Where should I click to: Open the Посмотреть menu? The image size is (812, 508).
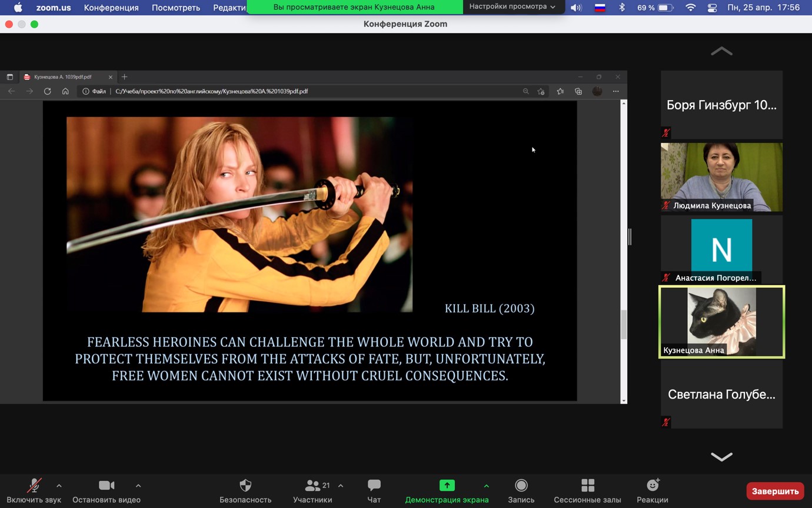click(x=176, y=7)
